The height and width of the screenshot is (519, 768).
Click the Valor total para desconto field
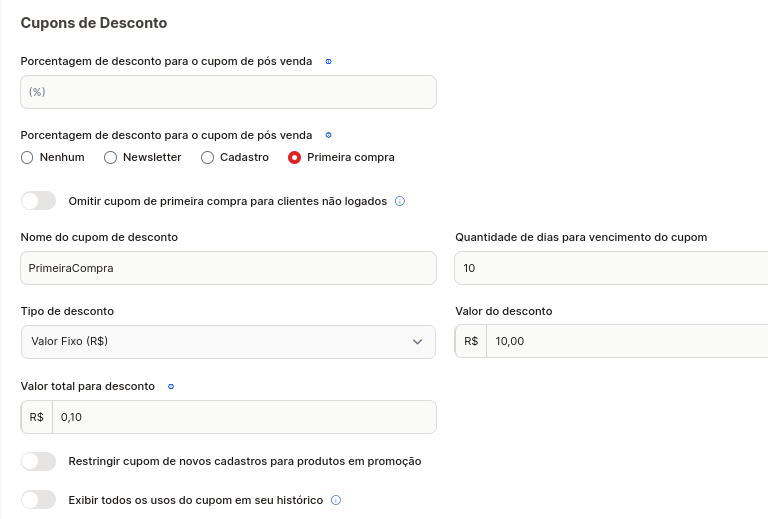tap(244, 417)
